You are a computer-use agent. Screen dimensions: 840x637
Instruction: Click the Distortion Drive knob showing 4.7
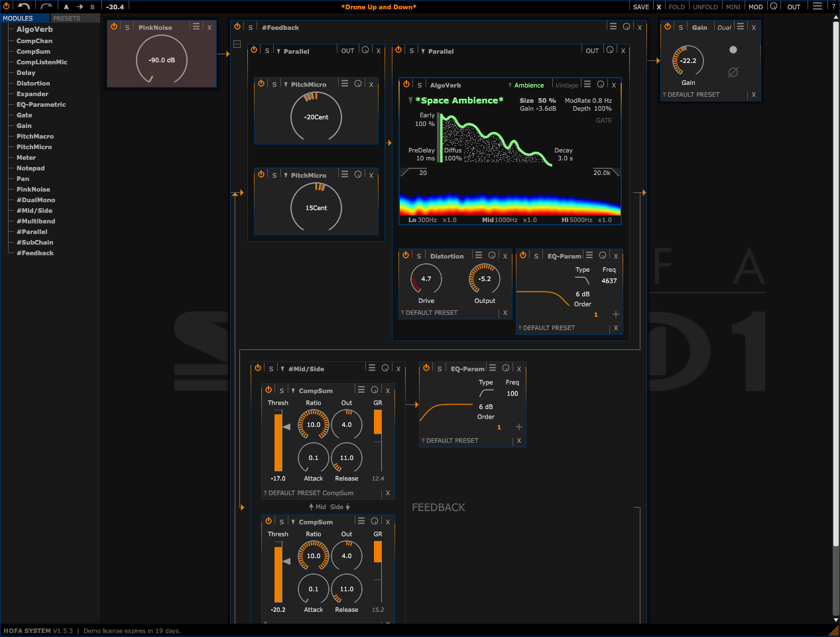426,279
